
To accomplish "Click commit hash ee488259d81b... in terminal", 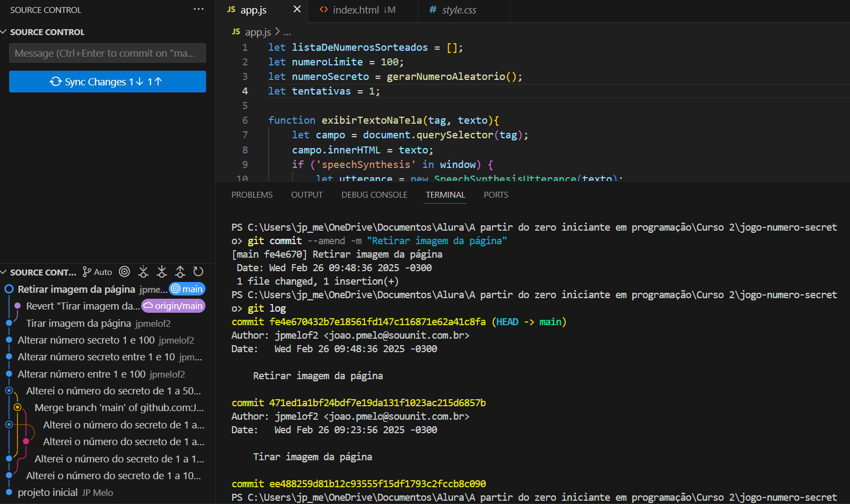I will (x=377, y=483).
